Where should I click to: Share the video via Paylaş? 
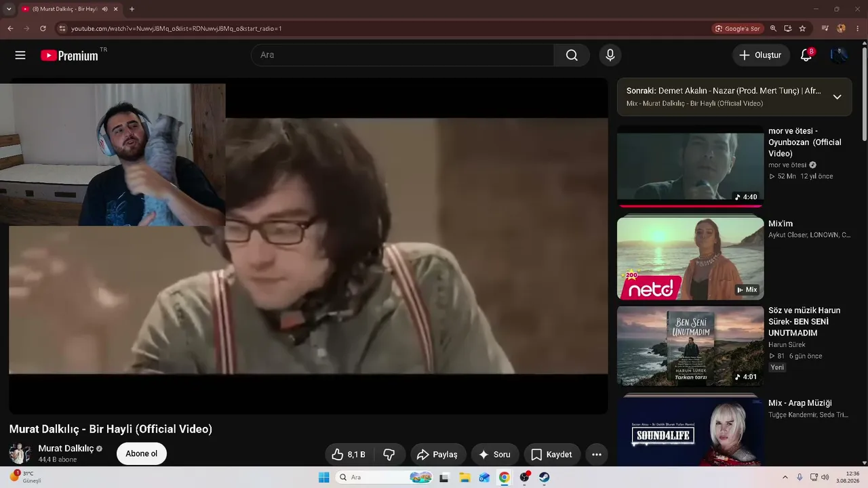click(x=437, y=454)
